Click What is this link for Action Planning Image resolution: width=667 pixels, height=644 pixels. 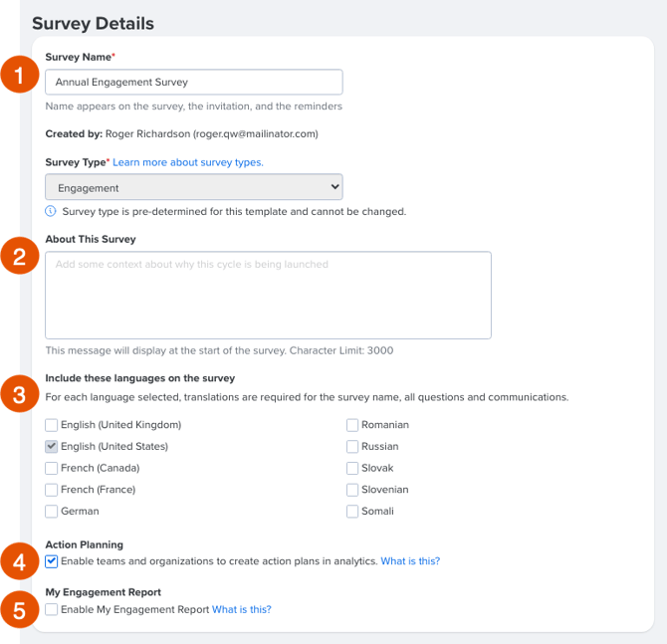pos(410,561)
